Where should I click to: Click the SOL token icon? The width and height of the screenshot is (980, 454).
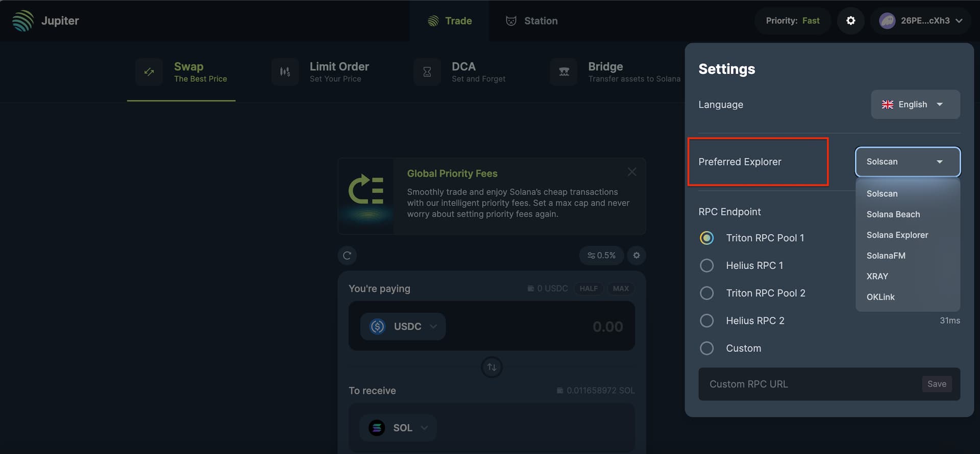tap(377, 428)
